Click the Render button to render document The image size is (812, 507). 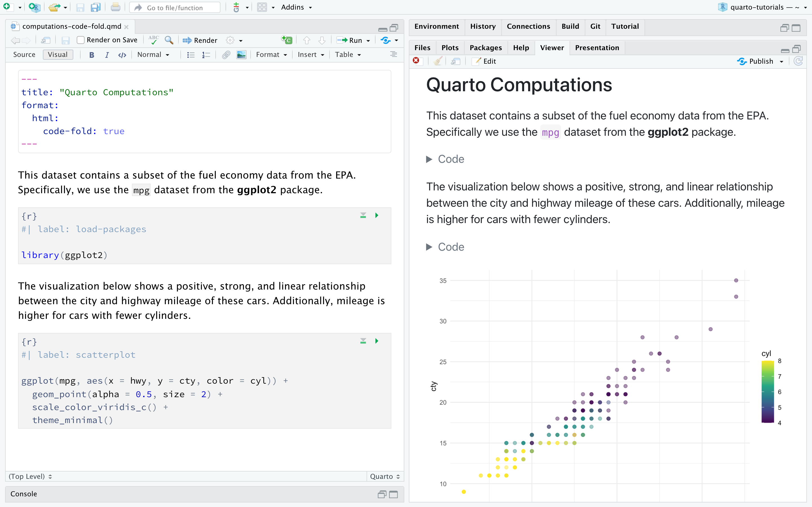click(200, 40)
